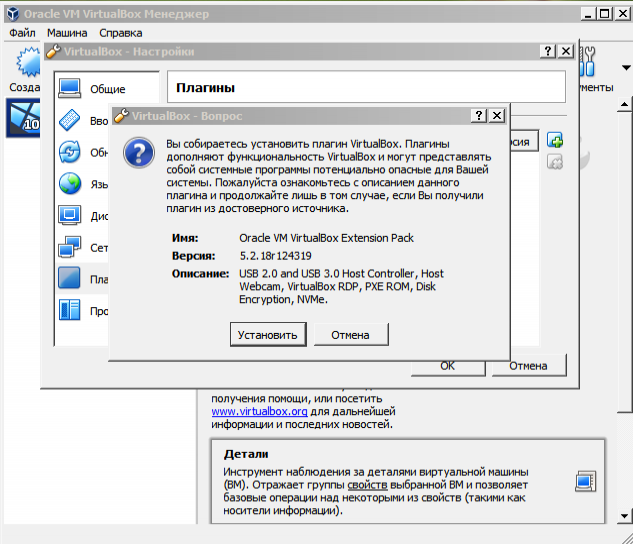The height and width of the screenshot is (544, 633).
Task: Open the Язык globe icon in settings
Action: point(69,184)
